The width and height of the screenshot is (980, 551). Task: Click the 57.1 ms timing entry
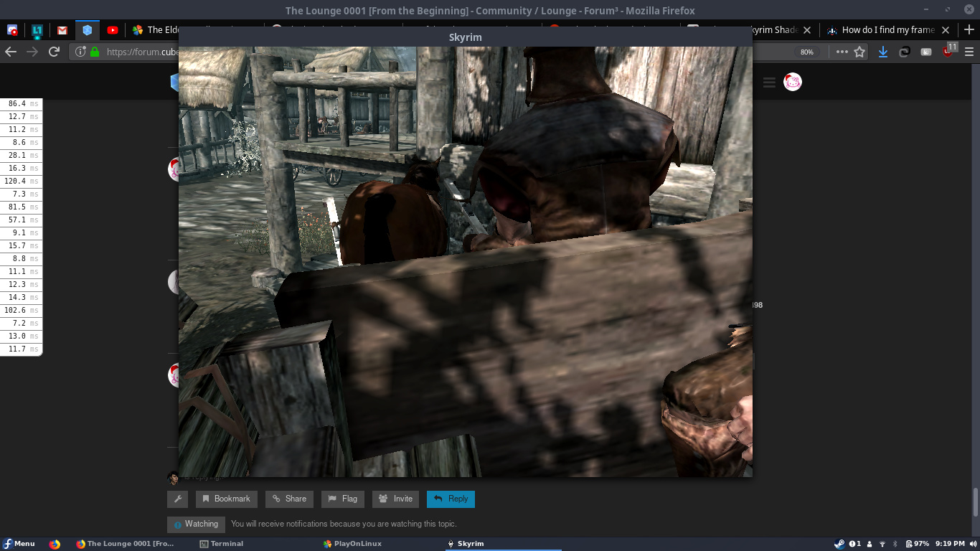(21, 220)
